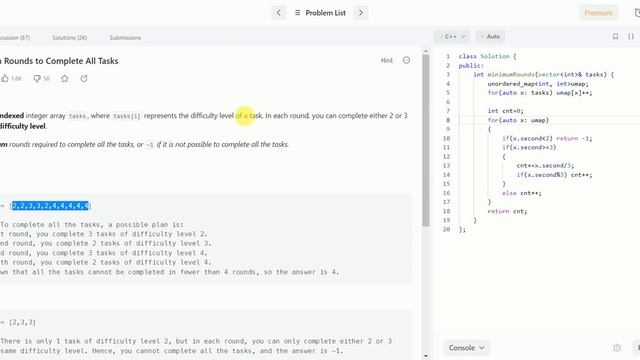Click the 'cnt+=x.second/3;' code line
Viewport: 640px width, 360px height.
[545, 165]
